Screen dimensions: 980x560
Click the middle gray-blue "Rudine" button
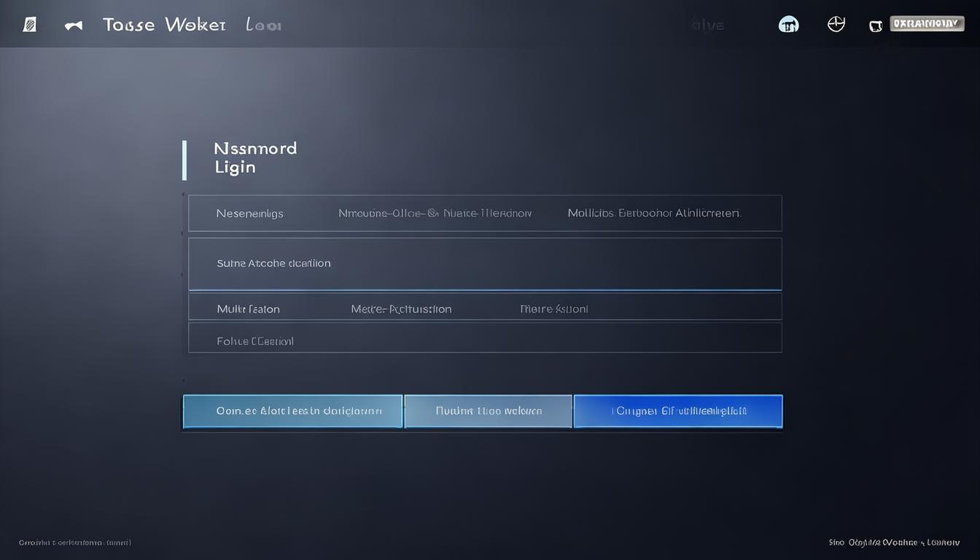(488, 411)
